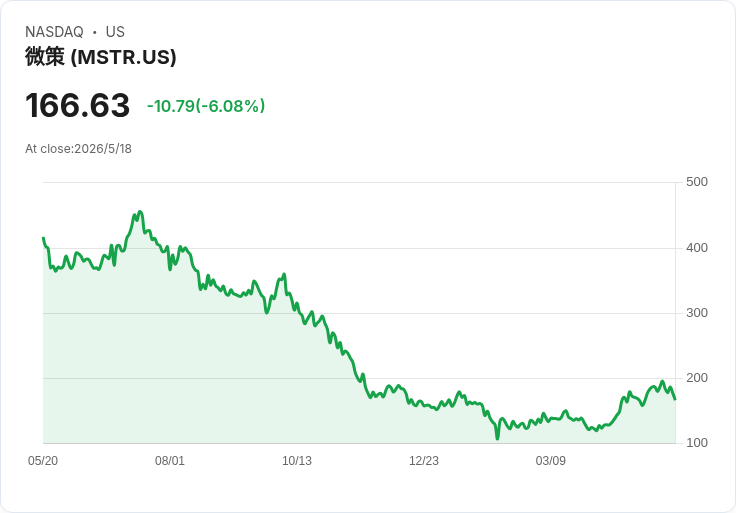Click the 12/23 date axis label
Viewport: 736px width, 513px height.
[424, 461]
